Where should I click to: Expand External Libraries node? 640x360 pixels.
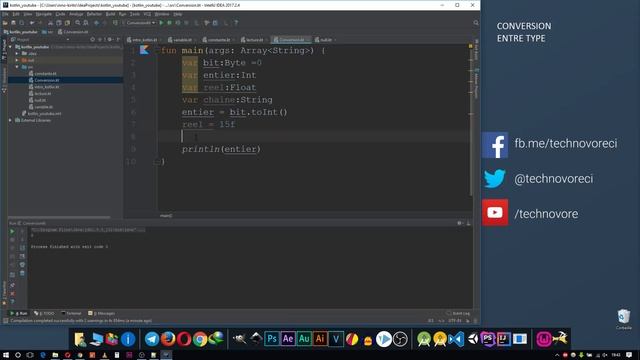point(10,120)
